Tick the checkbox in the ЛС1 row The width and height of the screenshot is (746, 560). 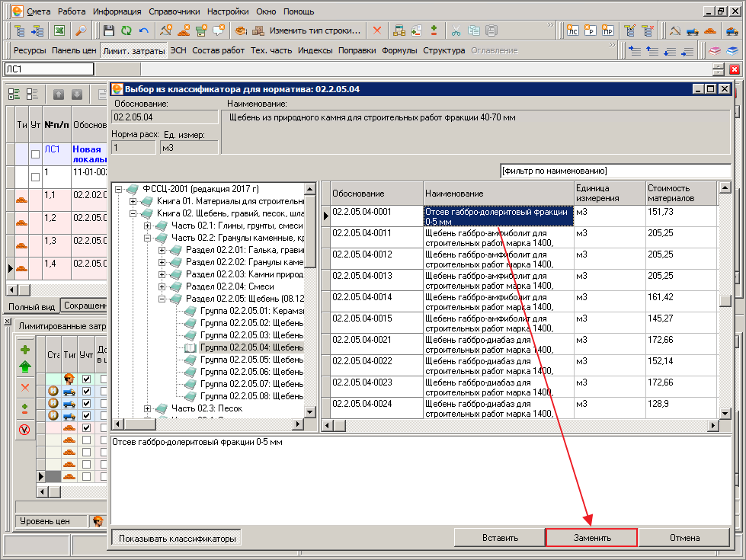[35, 154]
